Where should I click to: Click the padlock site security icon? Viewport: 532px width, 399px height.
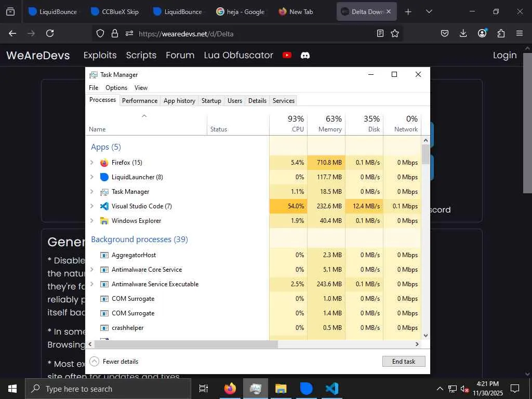(x=115, y=33)
